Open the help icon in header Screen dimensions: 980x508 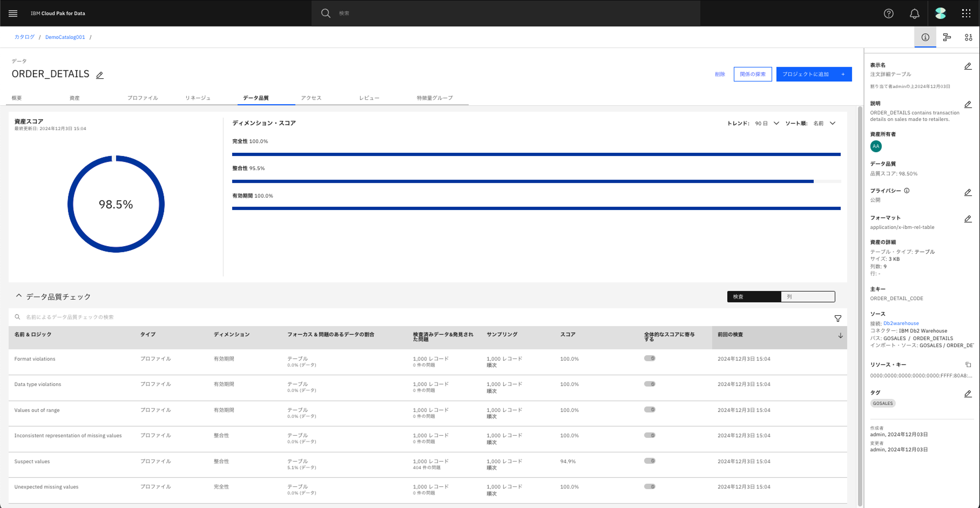pos(889,13)
